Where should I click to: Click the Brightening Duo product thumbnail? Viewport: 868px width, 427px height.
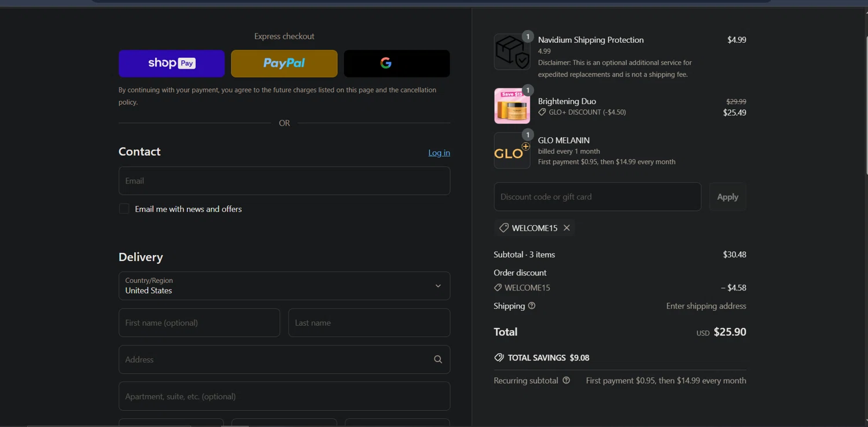[x=512, y=106]
